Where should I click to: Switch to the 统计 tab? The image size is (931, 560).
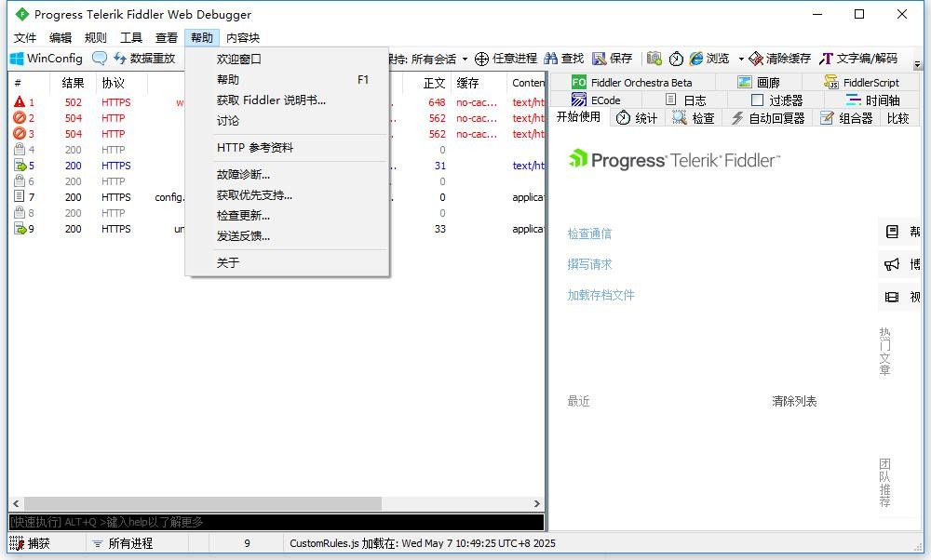(637, 118)
